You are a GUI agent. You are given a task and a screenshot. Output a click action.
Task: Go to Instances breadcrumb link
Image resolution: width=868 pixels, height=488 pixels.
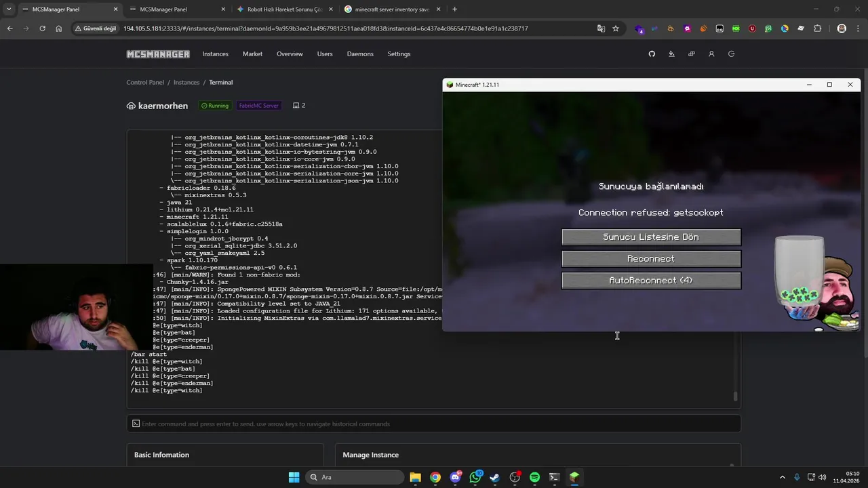pos(186,83)
